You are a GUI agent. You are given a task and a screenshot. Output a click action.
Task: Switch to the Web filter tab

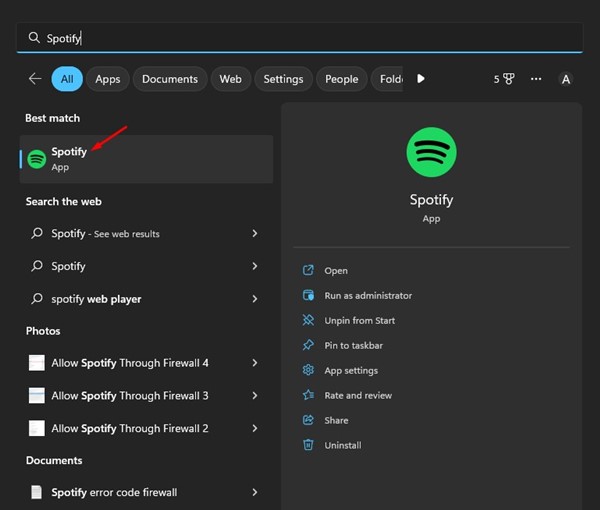point(230,79)
